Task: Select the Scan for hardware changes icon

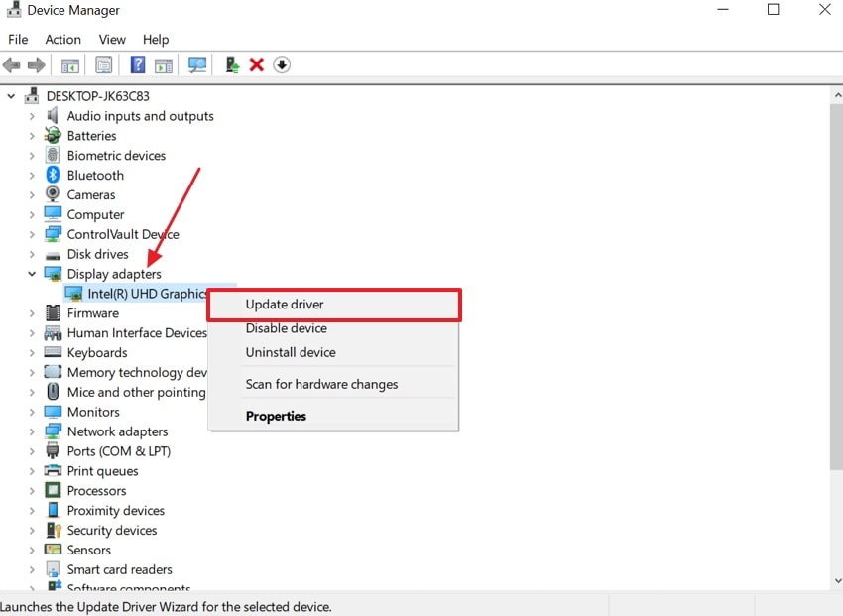Action: (x=197, y=64)
